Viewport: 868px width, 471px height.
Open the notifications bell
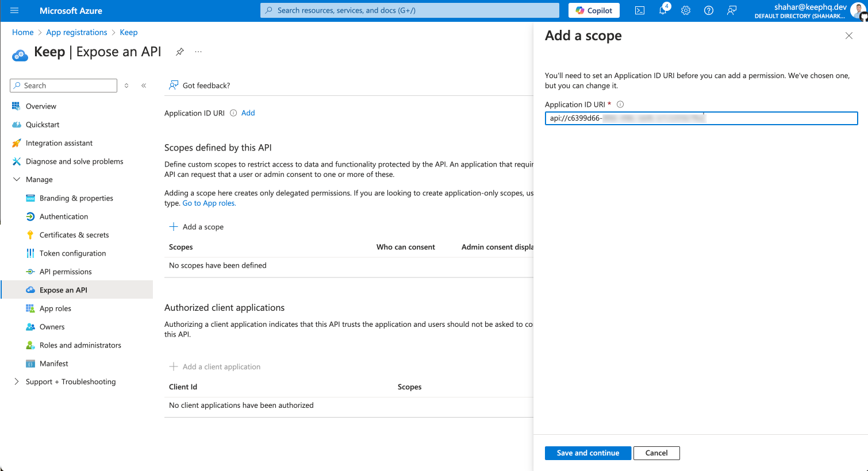tap(663, 10)
